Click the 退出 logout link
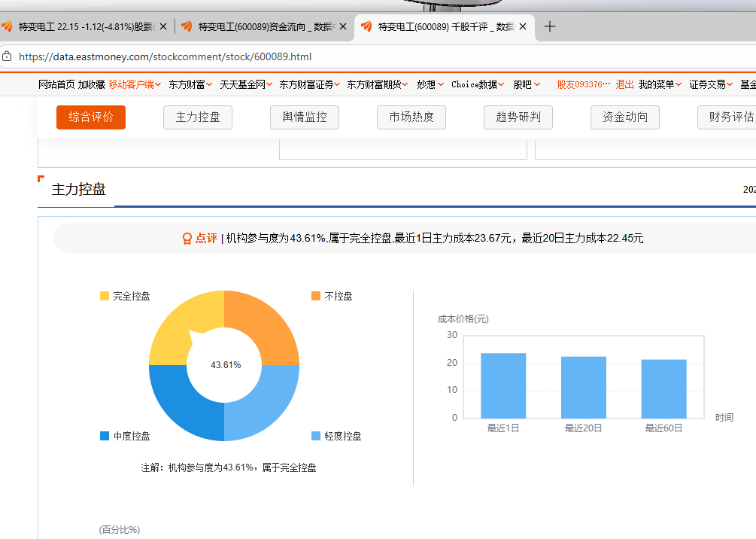Image resolution: width=756 pixels, height=539 pixels. [x=624, y=84]
